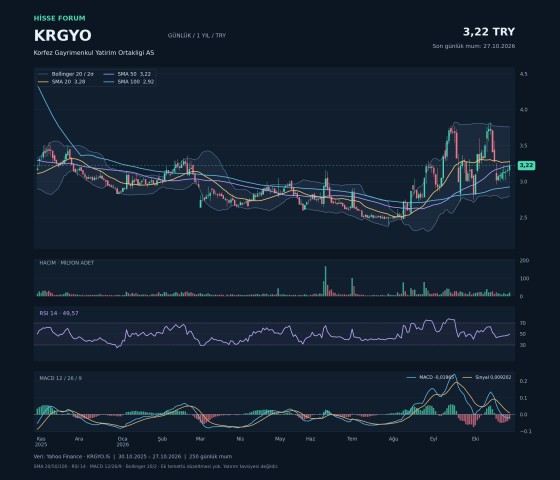Click the −0.1 MACD axis label

(526, 431)
